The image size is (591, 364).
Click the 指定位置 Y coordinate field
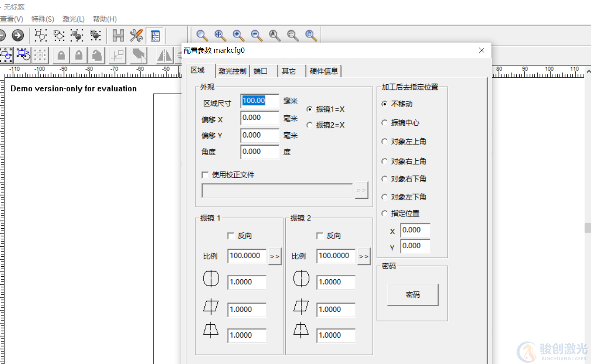point(415,246)
